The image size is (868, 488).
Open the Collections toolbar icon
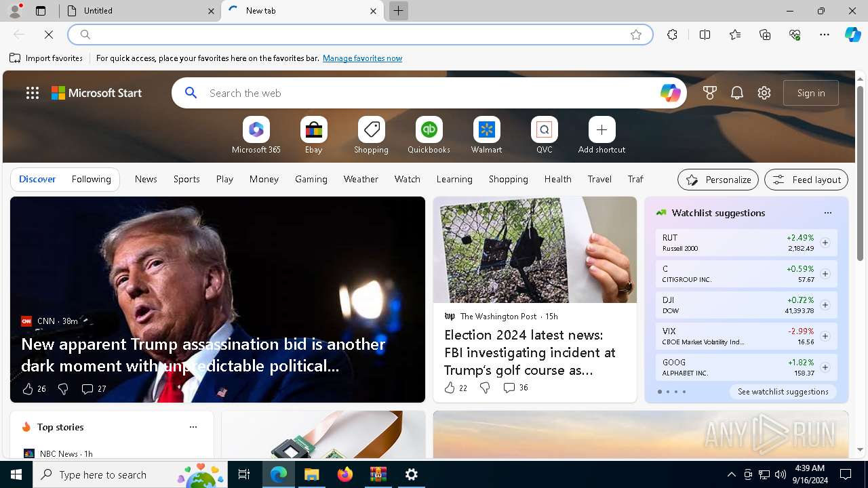765,35
